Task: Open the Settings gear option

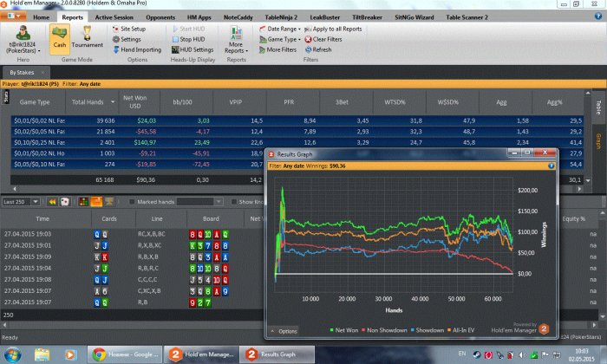Action: click(127, 40)
